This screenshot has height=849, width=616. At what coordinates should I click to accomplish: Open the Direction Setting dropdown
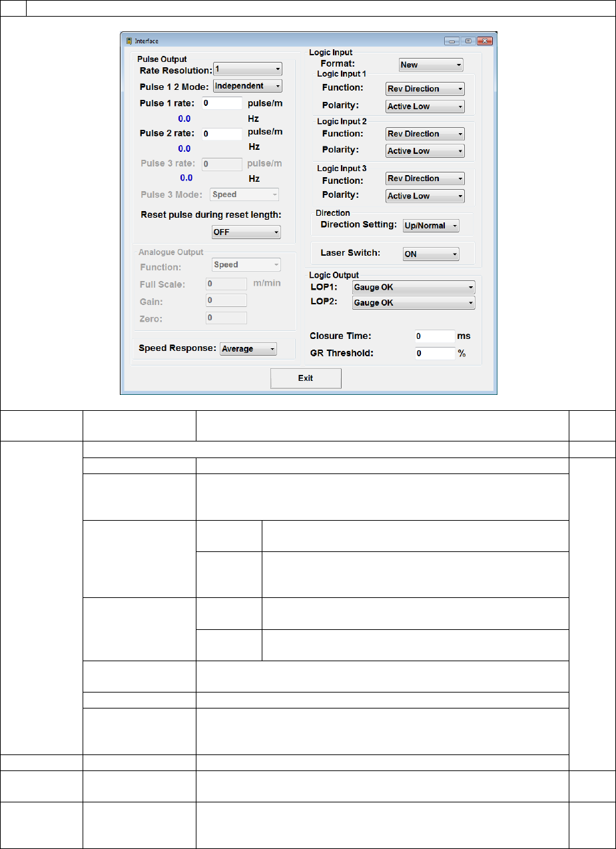click(x=431, y=226)
